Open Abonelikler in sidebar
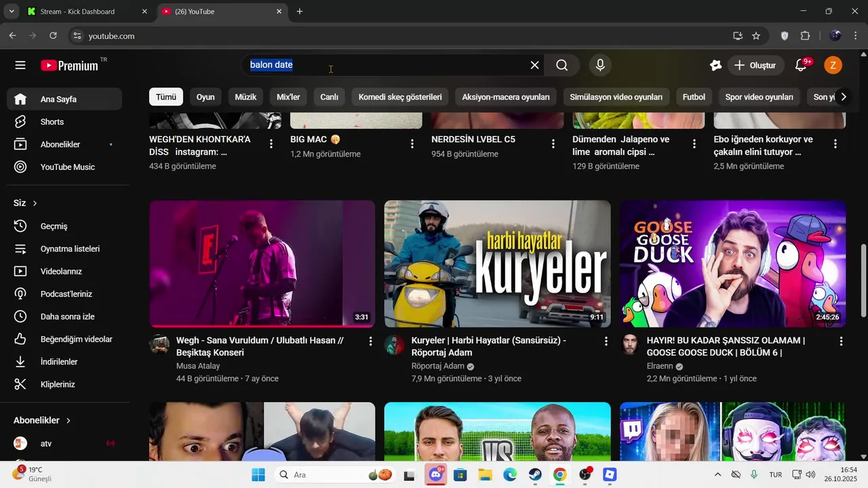Viewport: 868px width, 488px height. pos(64,144)
